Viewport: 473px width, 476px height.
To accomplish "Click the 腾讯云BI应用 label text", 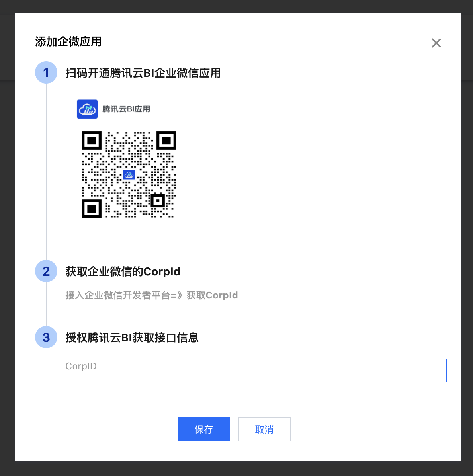I will click(x=126, y=109).
